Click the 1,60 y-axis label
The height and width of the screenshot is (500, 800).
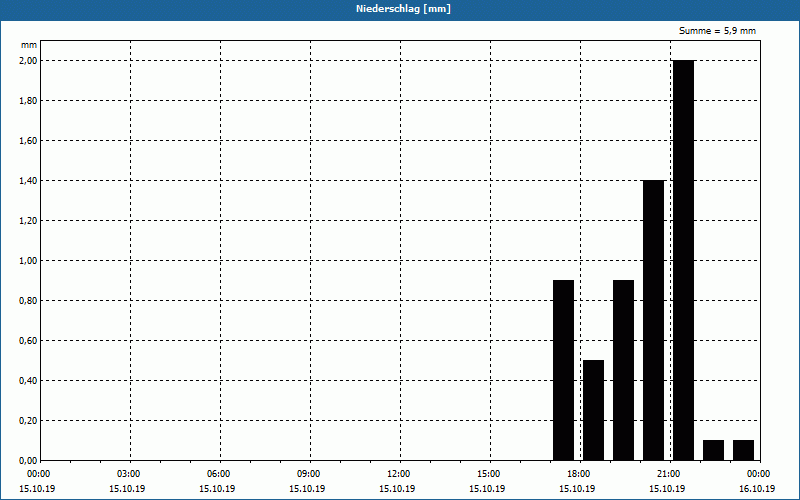tap(28, 141)
